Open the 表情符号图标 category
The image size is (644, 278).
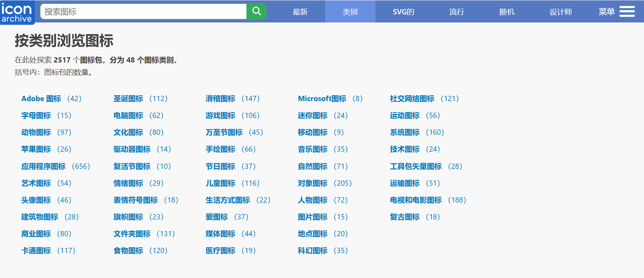136,200
